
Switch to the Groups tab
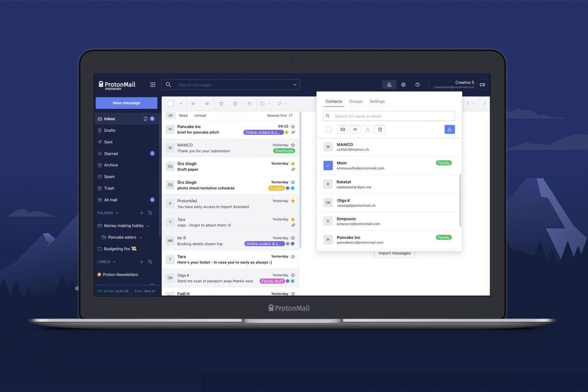pyautogui.click(x=356, y=101)
